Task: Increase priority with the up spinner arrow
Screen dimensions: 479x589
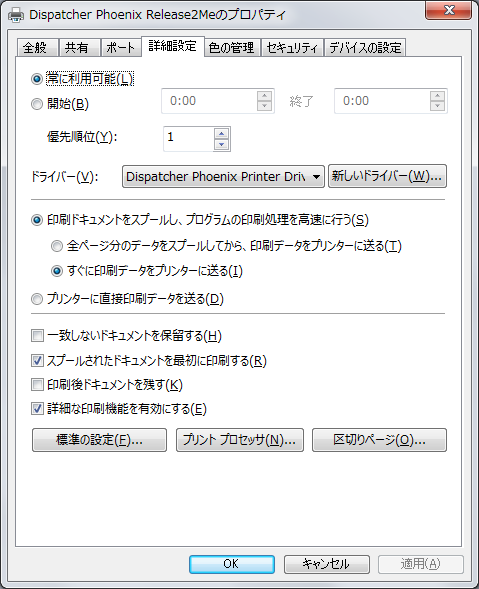Action: click(222, 134)
